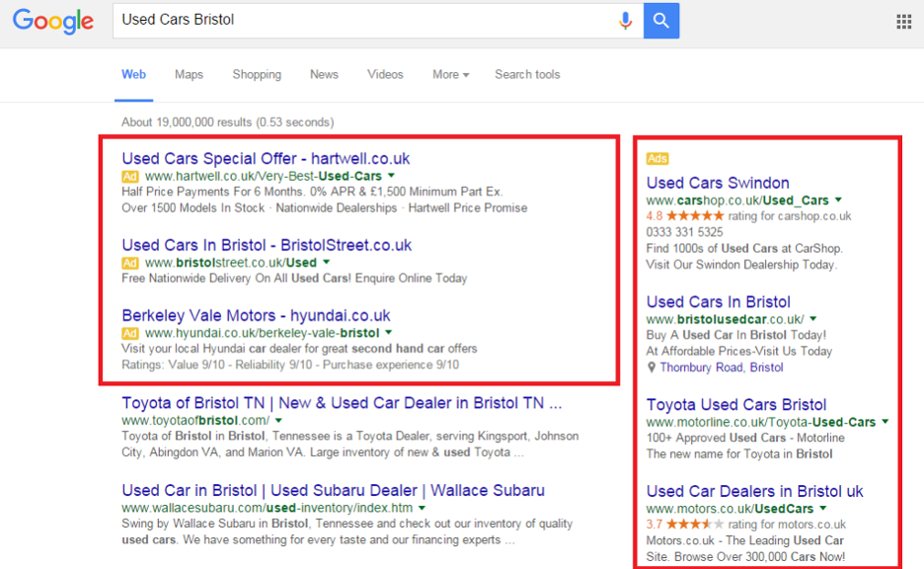924x569 pixels.
Task: Open the Videos tab
Action: (385, 74)
